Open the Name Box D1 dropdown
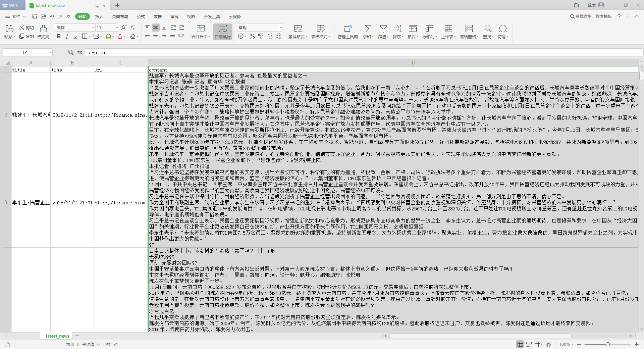Image resolution: width=644 pixels, height=349 pixels. pyautogui.click(x=51, y=52)
